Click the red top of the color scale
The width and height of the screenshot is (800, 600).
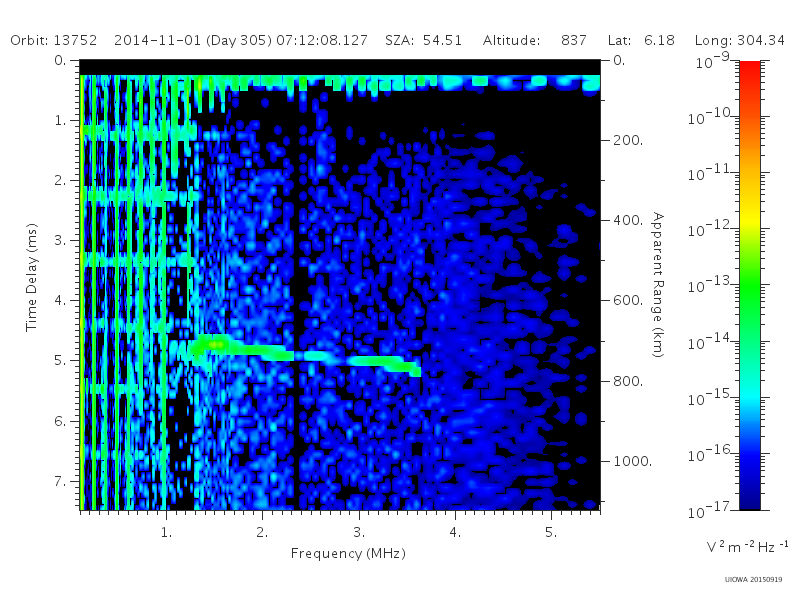coord(750,69)
